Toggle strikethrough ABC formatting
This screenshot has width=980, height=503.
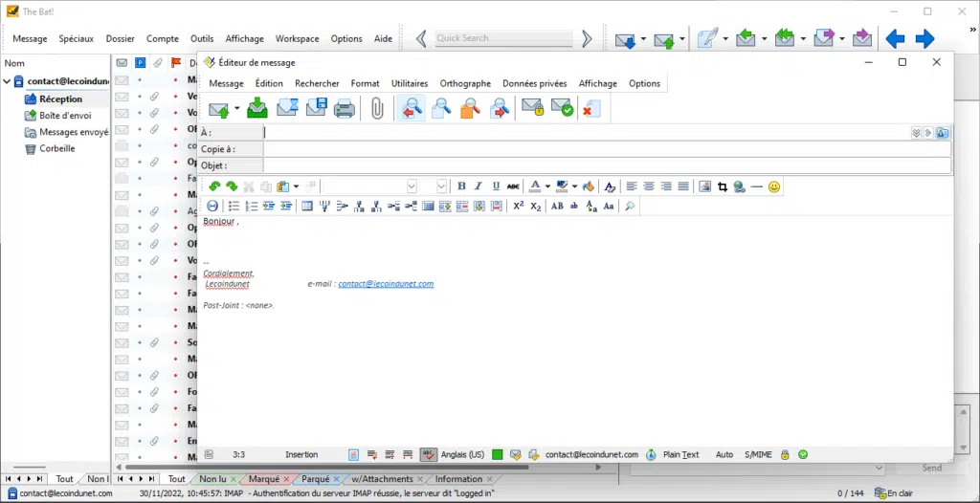[x=513, y=186]
